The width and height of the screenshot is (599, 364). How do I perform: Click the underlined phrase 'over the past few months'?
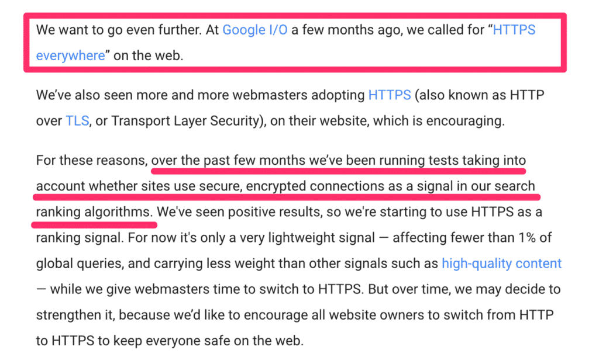coord(228,160)
